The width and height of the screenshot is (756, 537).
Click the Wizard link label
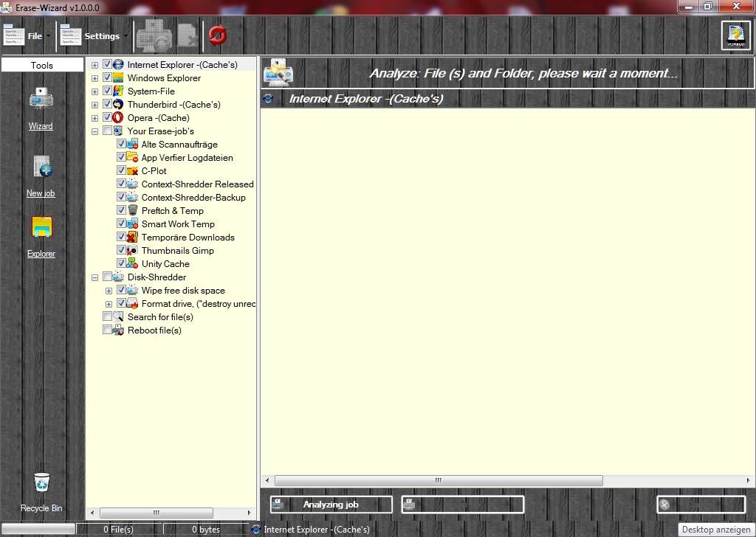point(41,126)
